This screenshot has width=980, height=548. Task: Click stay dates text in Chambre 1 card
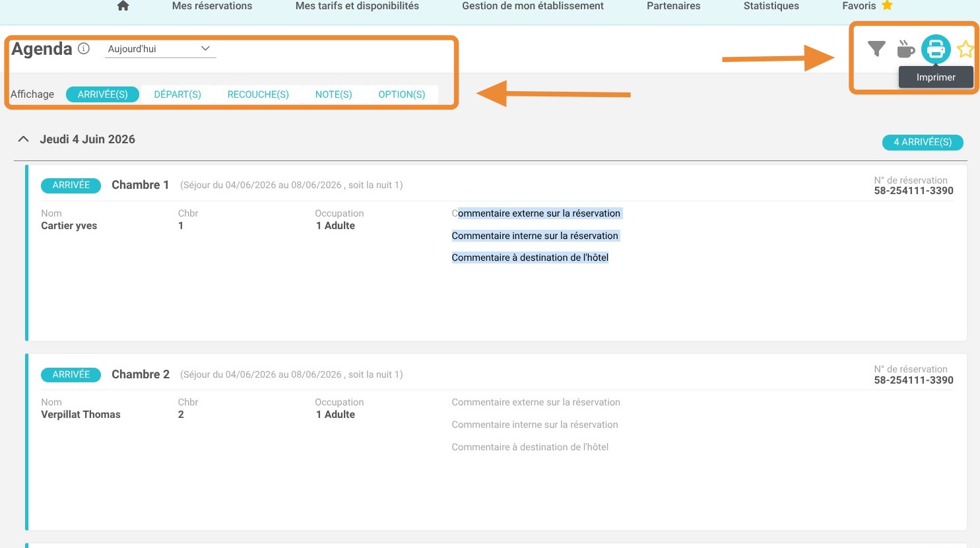(x=291, y=186)
